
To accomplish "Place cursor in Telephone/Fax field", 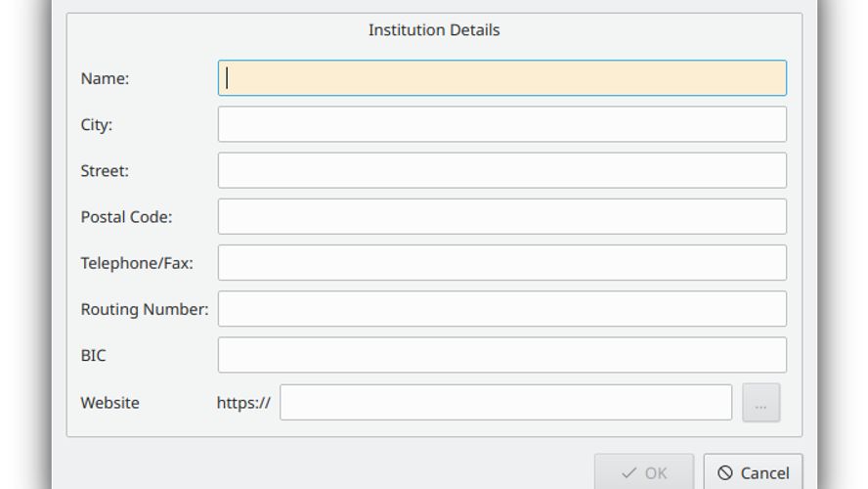I will click(x=501, y=262).
